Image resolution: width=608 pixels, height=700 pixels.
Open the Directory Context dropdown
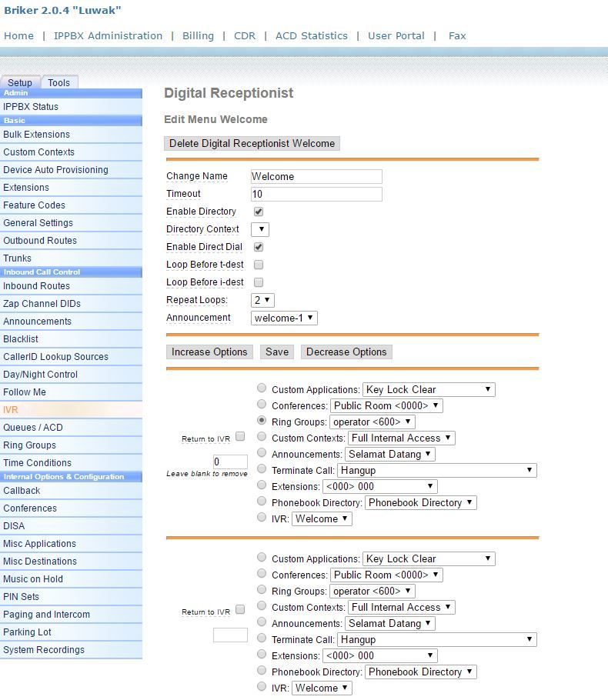pos(260,229)
